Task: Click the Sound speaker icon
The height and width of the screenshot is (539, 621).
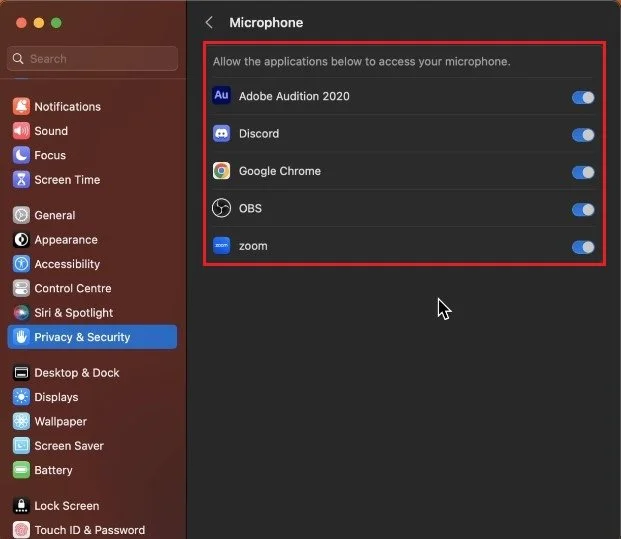Action: click(x=21, y=131)
